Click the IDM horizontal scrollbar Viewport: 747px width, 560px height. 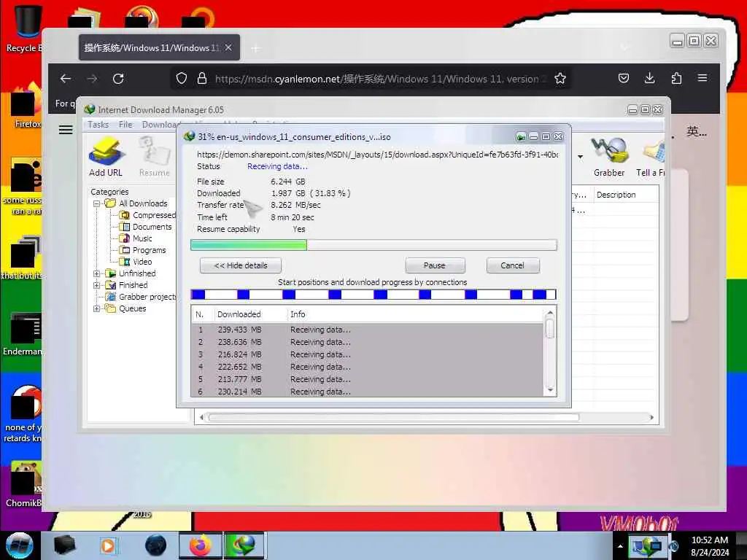(x=393, y=417)
